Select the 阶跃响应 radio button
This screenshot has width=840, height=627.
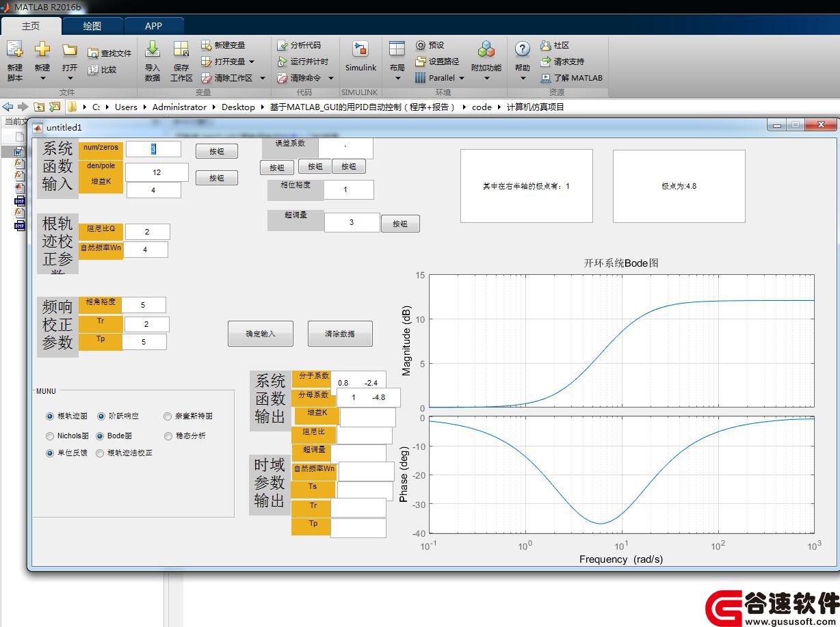(101, 416)
